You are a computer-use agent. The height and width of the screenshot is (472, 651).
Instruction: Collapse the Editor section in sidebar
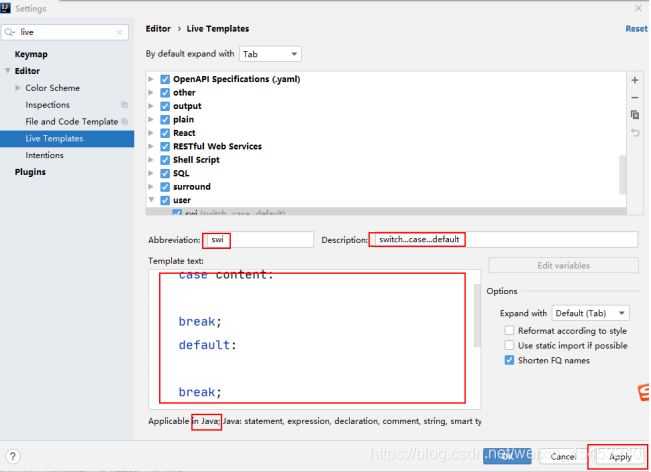(x=7, y=71)
